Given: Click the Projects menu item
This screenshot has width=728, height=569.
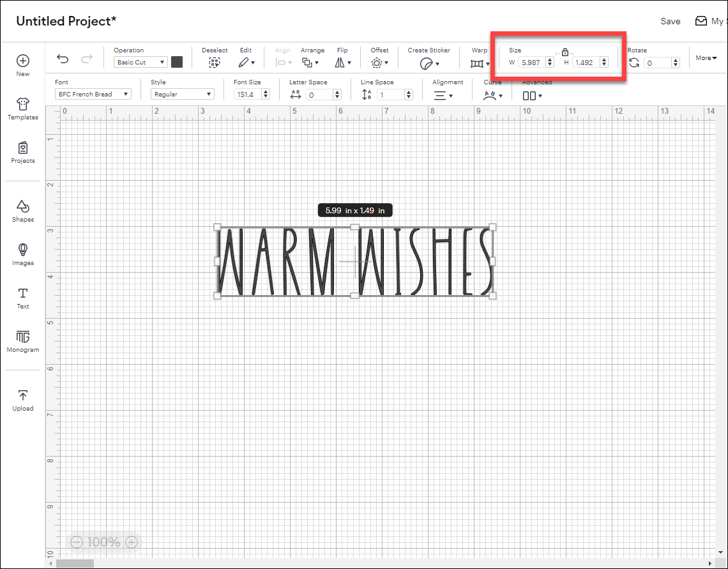Looking at the screenshot, I should pyautogui.click(x=22, y=151).
